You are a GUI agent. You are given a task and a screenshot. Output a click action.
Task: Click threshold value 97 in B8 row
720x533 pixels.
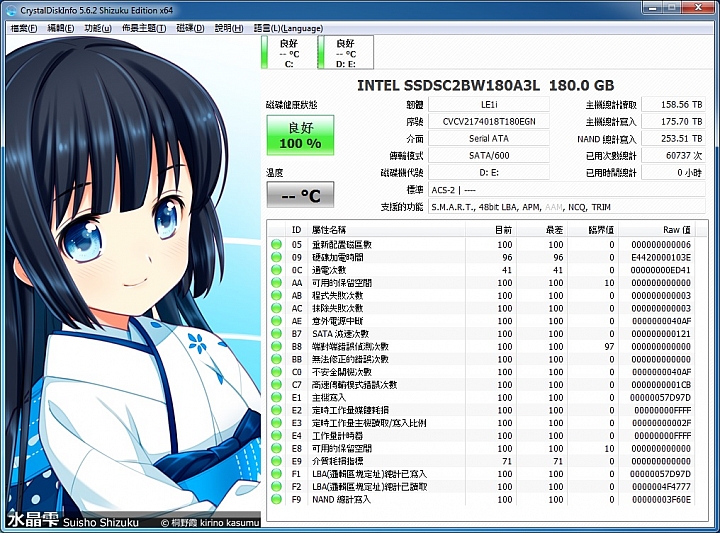pyautogui.click(x=609, y=346)
